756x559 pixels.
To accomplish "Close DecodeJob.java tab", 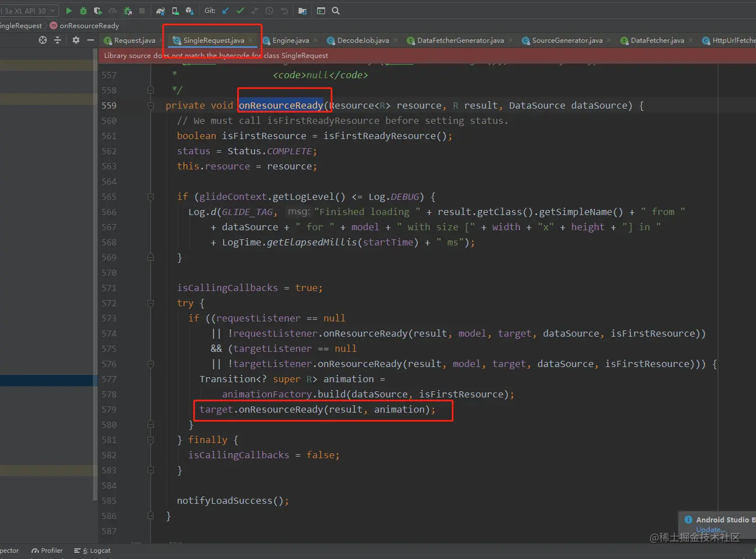I will coord(395,40).
